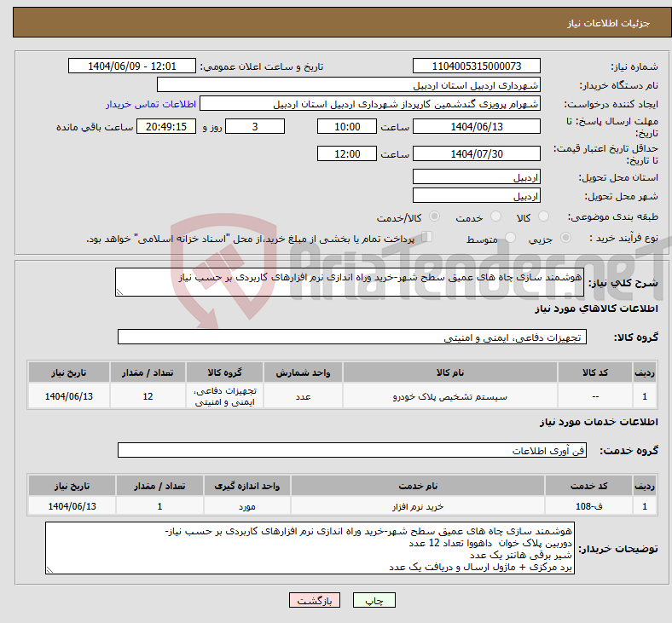The height and width of the screenshot is (623, 672).
Task: Click the توضیحات خریدار notes textarea
Action: point(310,548)
